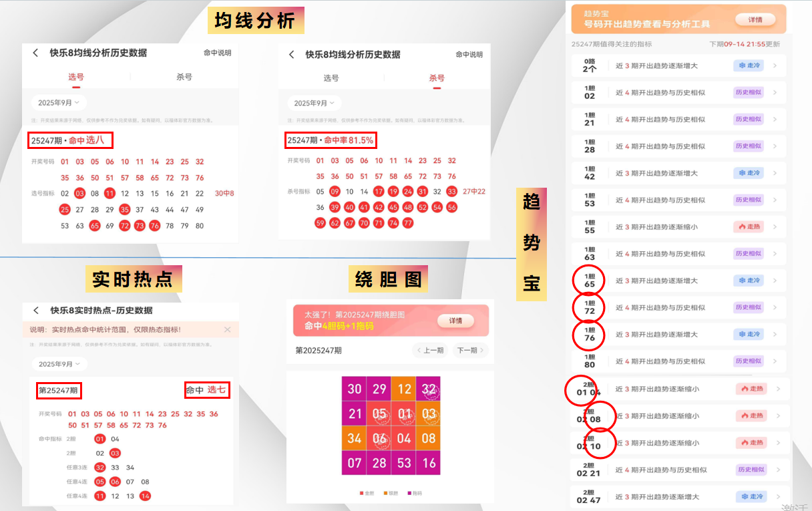
Task: Click 走冷 snowflake tag on 0路 2个 row
Action: pos(748,65)
